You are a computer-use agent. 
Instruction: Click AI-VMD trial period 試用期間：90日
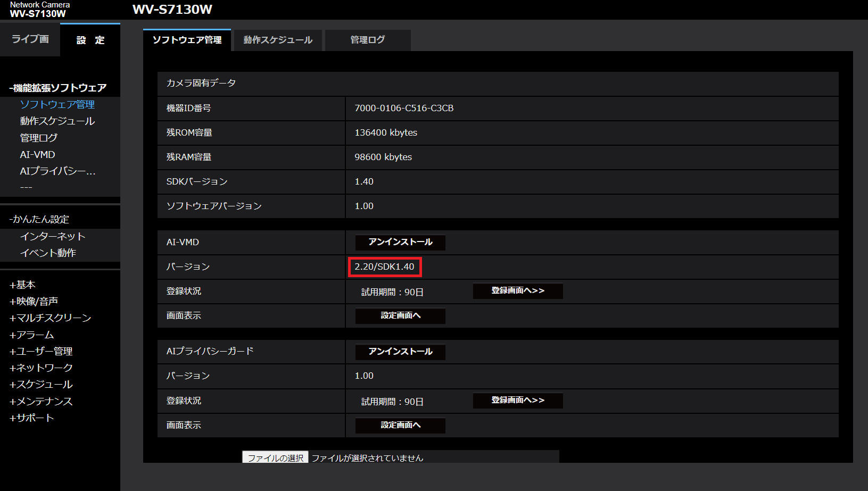(392, 292)
